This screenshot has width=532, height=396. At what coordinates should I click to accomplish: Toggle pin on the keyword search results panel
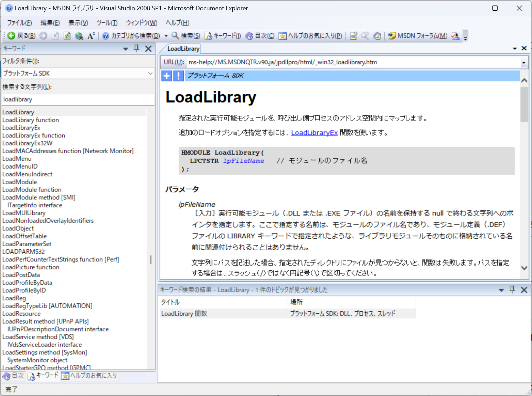pos(512,290)
